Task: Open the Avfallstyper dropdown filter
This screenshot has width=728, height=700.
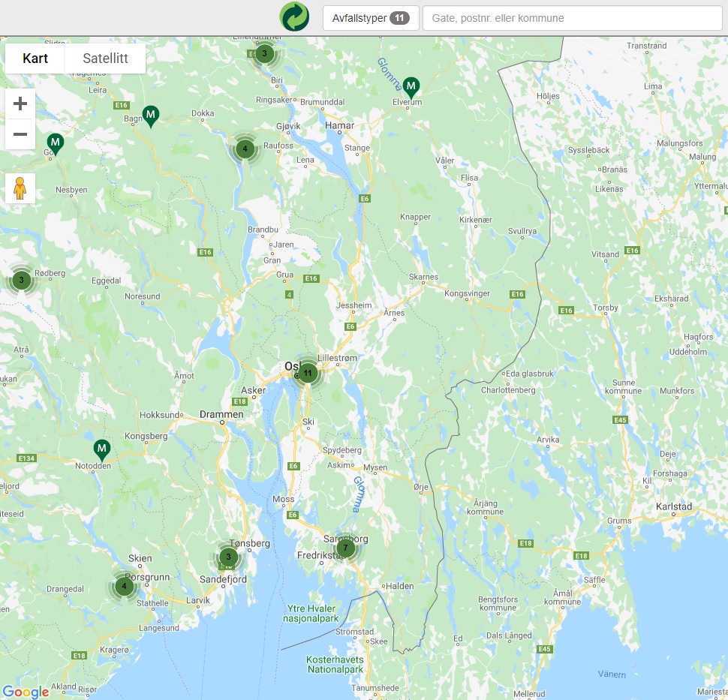Action: pos(370,18)
